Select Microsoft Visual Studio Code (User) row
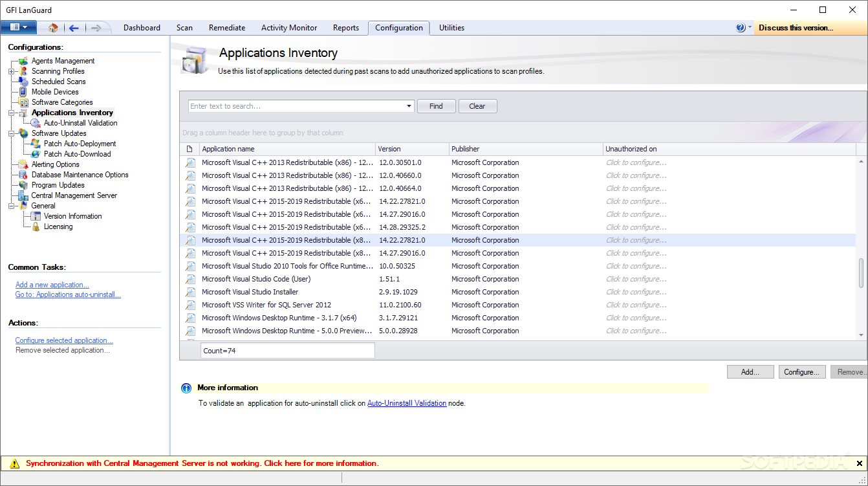Screen dimensions: 868x486 tap(518, 279)
